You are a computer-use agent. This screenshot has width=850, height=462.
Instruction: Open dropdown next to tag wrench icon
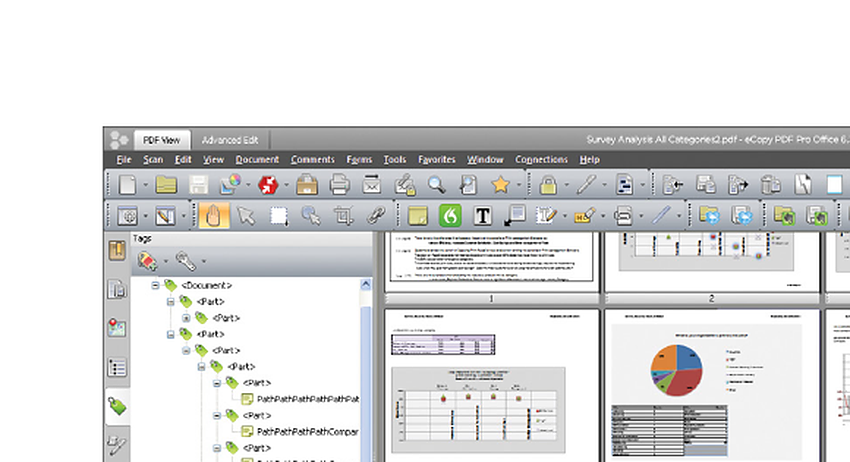[204, 261]
